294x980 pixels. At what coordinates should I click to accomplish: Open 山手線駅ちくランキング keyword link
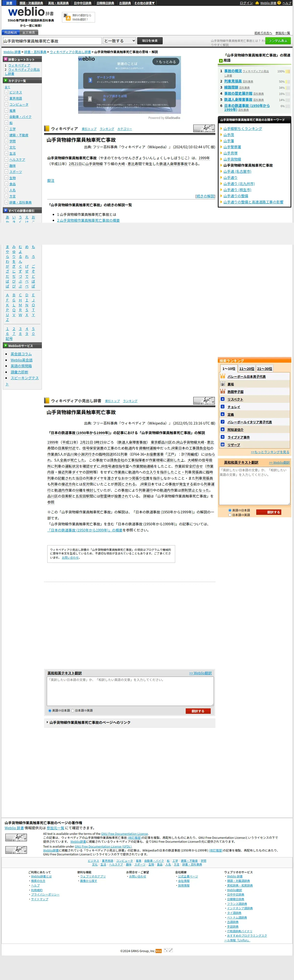(x=243, y=129)
